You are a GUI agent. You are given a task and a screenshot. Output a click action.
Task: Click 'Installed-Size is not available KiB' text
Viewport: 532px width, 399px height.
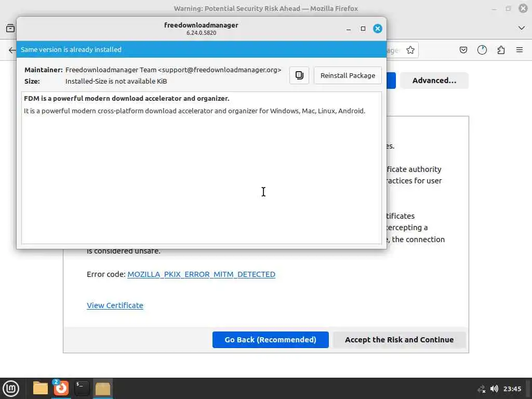(x=116, y=81)
